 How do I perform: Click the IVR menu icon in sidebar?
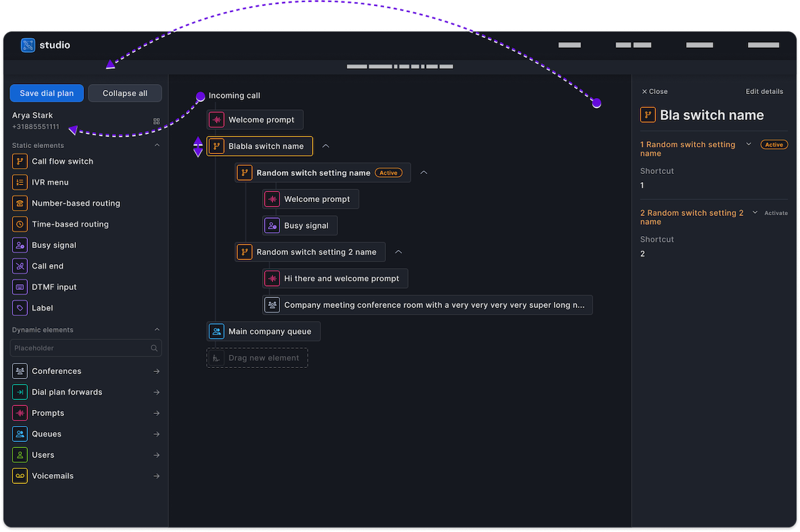(19, 182)
